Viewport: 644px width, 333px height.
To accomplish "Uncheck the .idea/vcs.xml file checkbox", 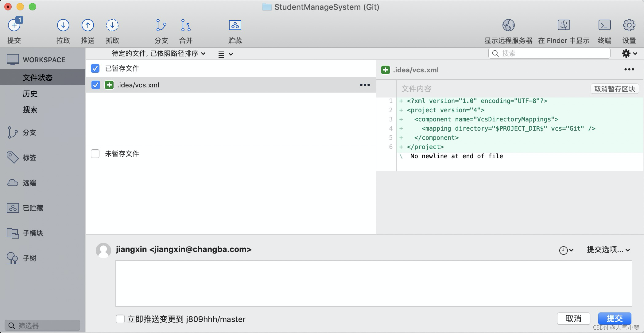I will point(96,85).
